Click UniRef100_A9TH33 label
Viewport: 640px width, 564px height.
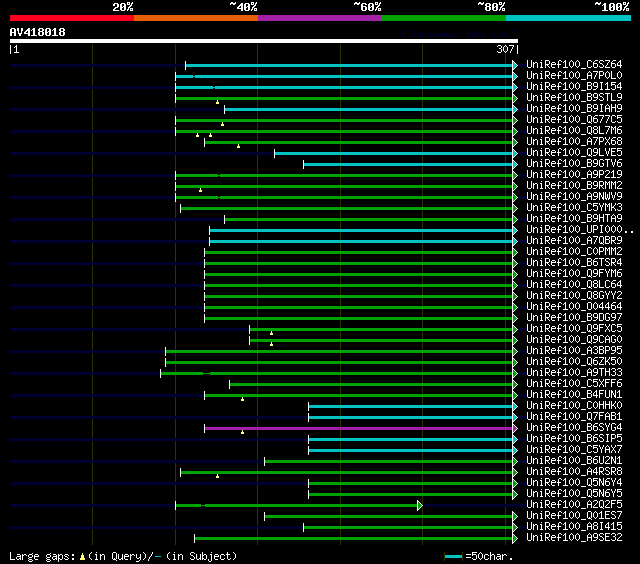574,373
